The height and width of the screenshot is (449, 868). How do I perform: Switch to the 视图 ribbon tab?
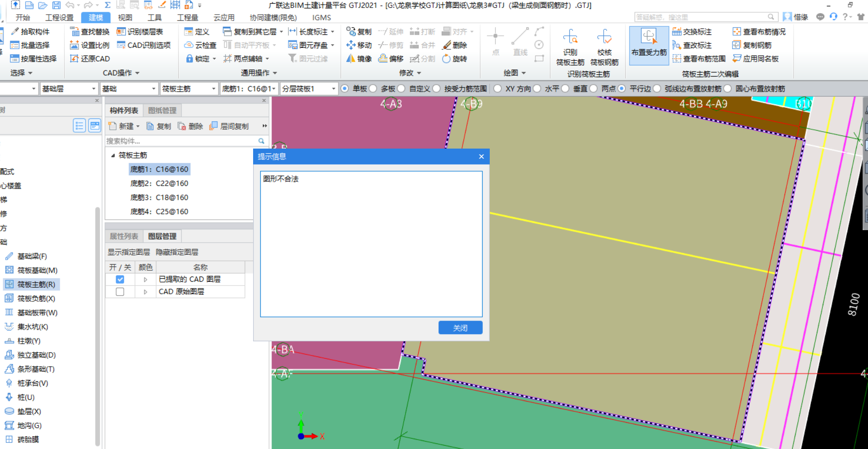pyautogui.click(x=125, y=17)
